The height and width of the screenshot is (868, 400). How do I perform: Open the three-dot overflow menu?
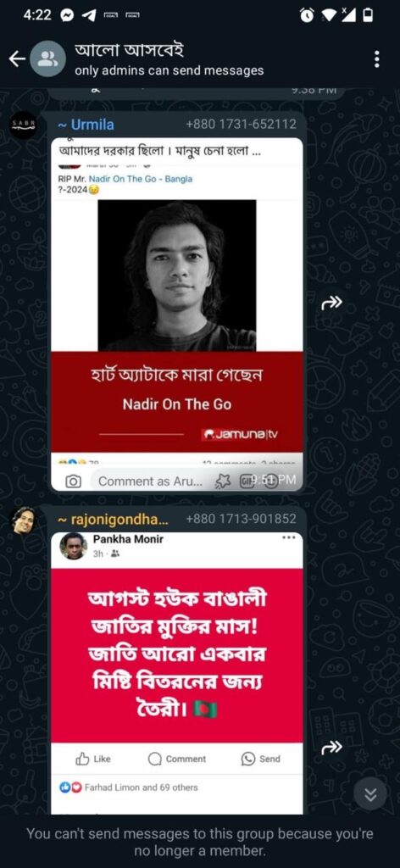tap(377, 58)
